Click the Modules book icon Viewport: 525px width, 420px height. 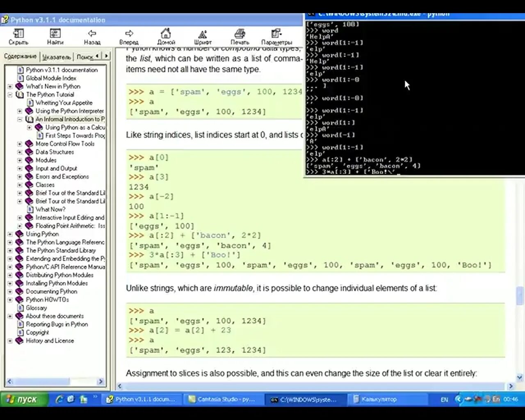(29, 160)
